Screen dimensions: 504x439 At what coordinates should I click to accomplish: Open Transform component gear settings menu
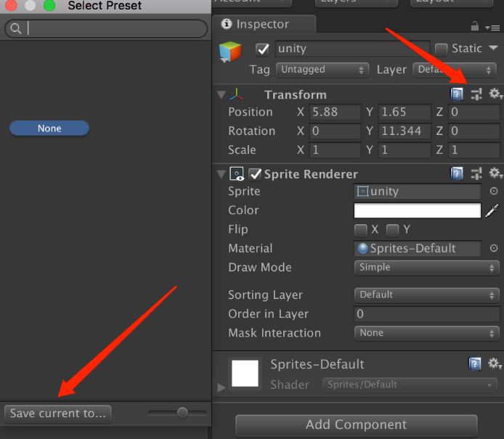coord(495,94)
